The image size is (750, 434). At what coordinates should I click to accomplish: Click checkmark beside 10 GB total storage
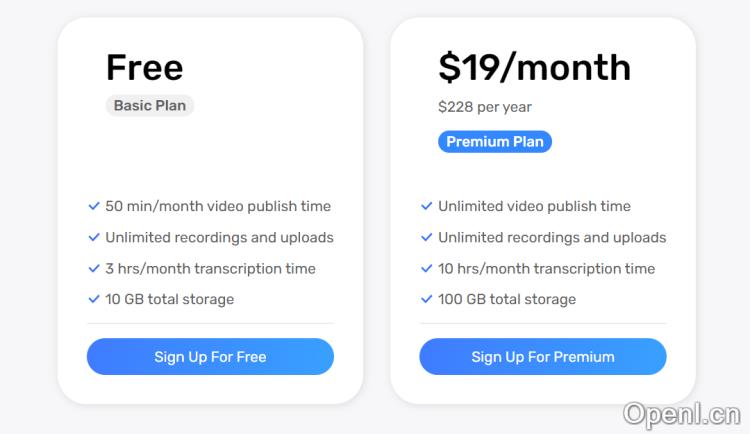click(x=94, y=299)
